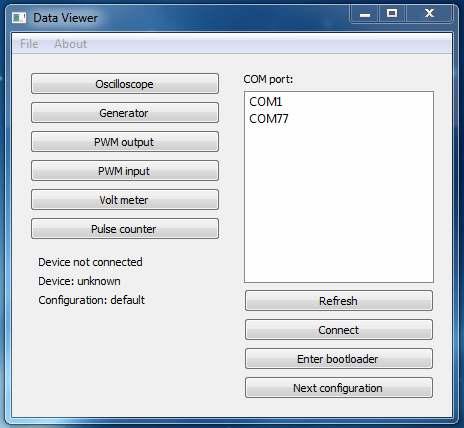This screenshot has height=428, width=464.
Task: Open the PWM output tool
Action: 125,142
